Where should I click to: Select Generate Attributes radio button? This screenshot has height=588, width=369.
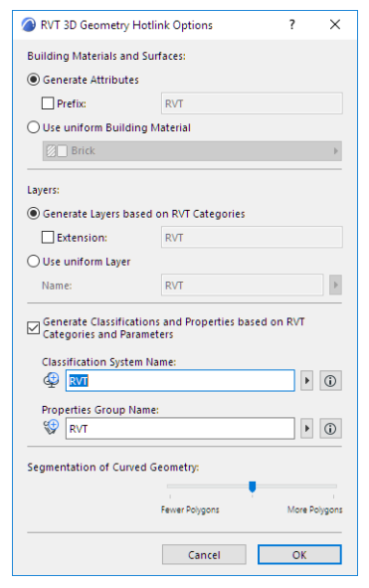(34, 80)
